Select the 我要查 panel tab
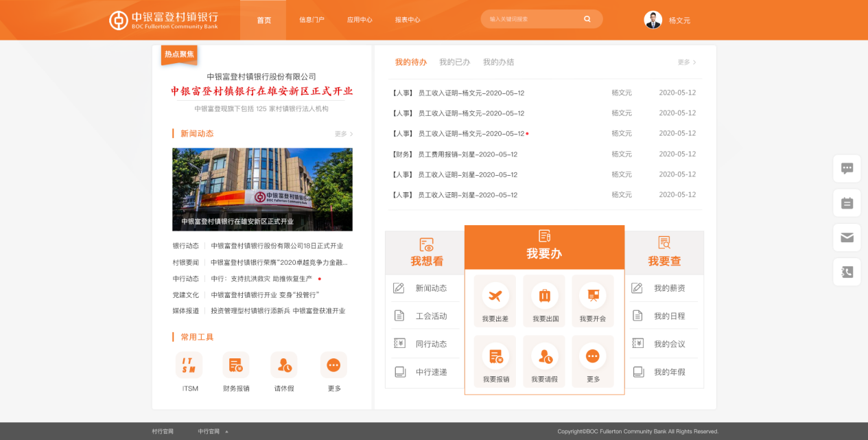Image resolution: width=868 pixels, height=440 pixels. click(x=664, y=253)
